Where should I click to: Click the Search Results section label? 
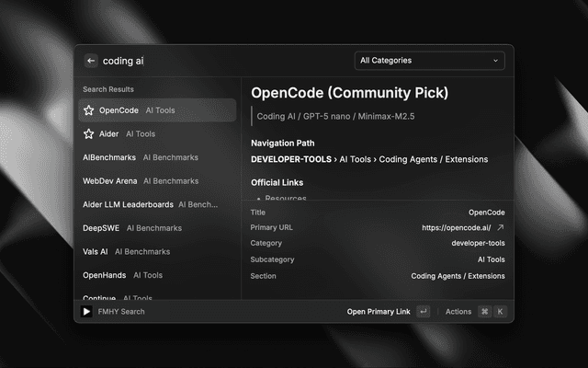108,89
